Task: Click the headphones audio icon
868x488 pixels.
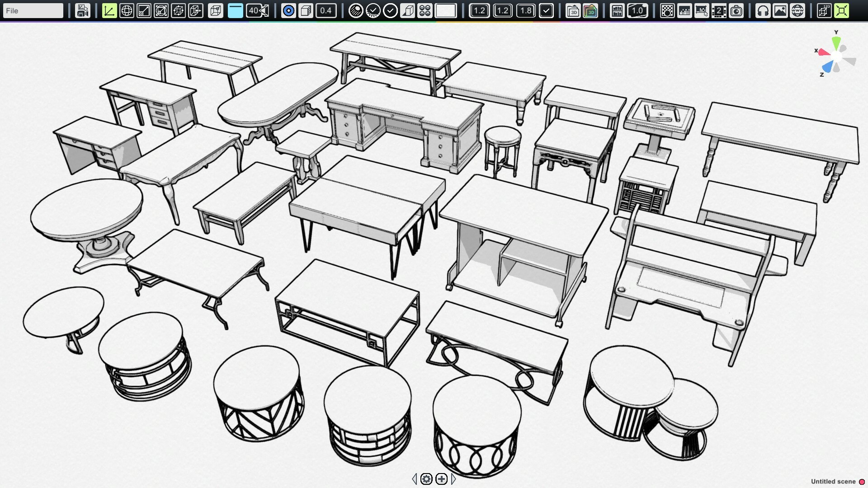Action: [763, 10]
